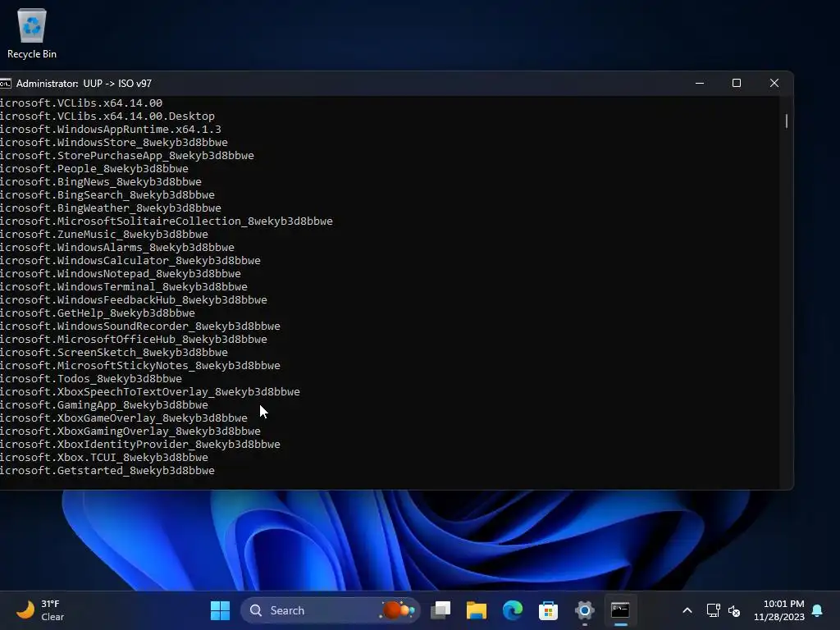This screenshot has width=840, height=630.
Task: Click the search highlight icon in the search box
Action: tap(398, 610)
